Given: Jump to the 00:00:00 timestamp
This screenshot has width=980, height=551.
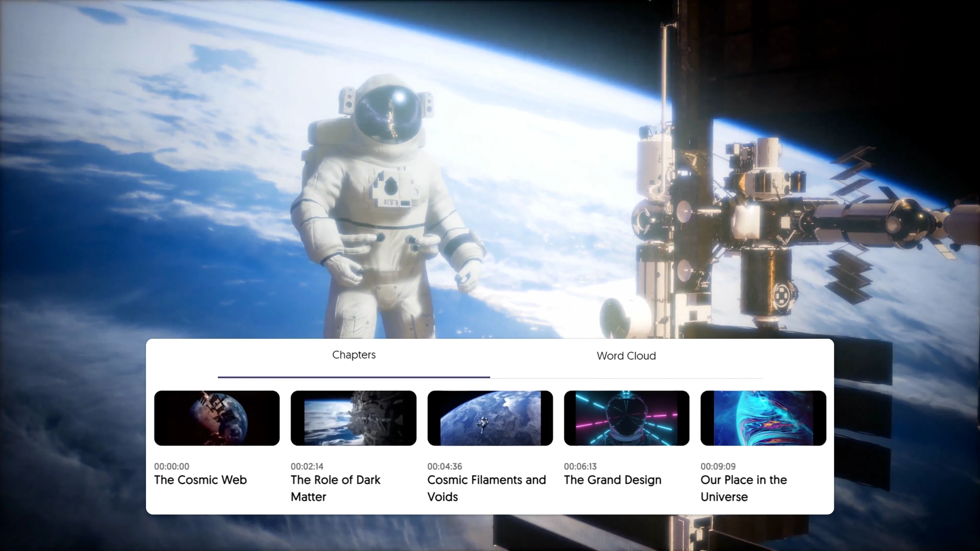Looking at the screenshot, I should (171, 466).
